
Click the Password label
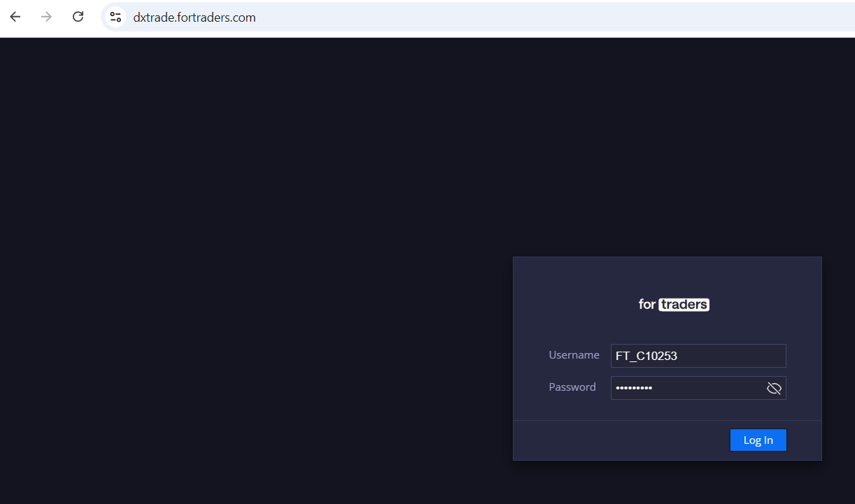coord(572,387)
